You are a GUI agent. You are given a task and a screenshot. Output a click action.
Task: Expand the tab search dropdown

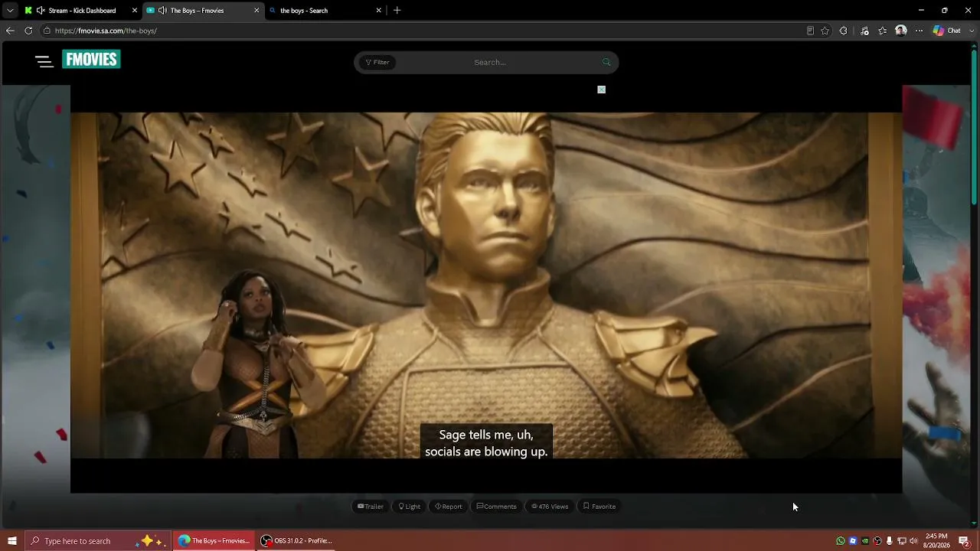coord(10,11)
